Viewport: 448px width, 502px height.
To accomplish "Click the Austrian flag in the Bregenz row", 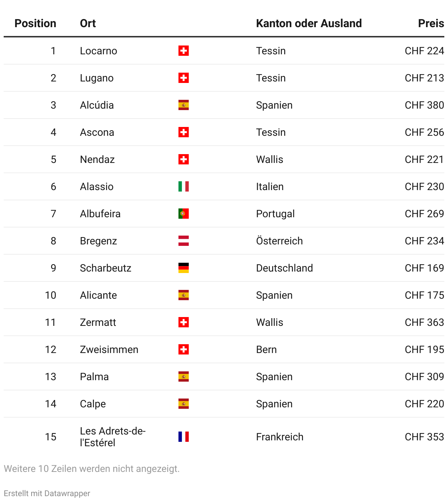I will (184, 241).
